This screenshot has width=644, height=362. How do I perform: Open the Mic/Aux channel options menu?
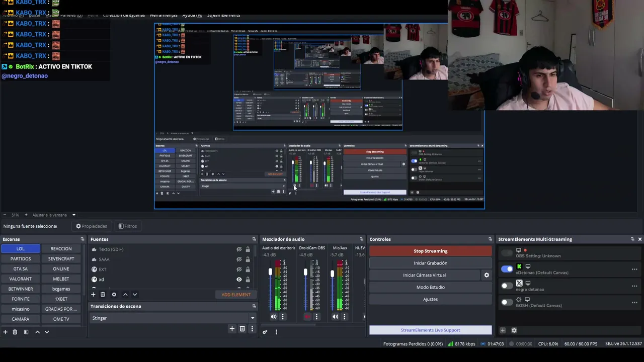tap(344, 317)
